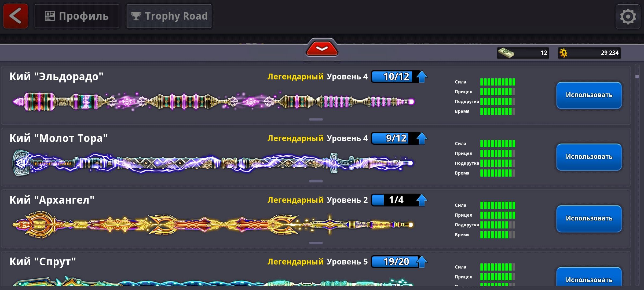Tap the cash bills balance icon

506,53
